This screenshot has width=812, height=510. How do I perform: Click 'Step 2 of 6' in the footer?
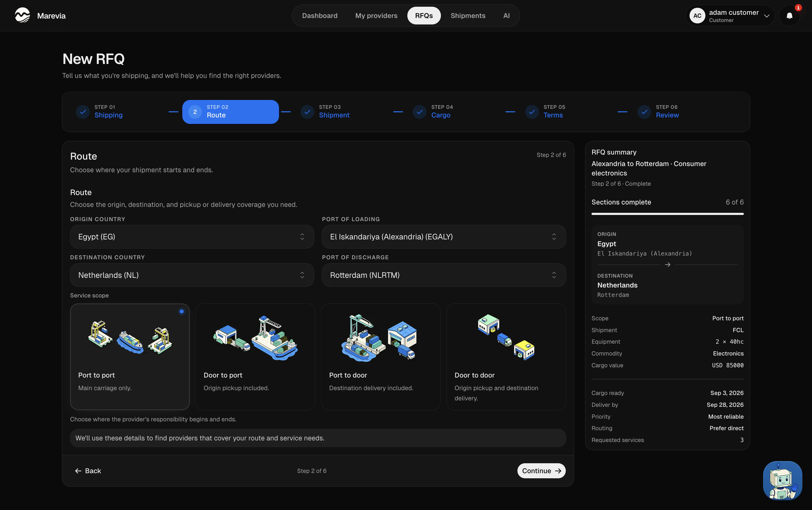311,471
